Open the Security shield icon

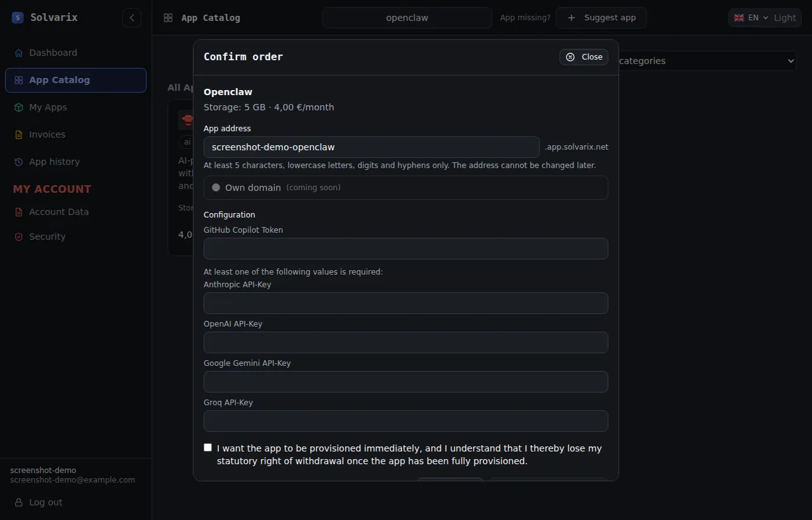pyautogui.click(x=18, y=237)
